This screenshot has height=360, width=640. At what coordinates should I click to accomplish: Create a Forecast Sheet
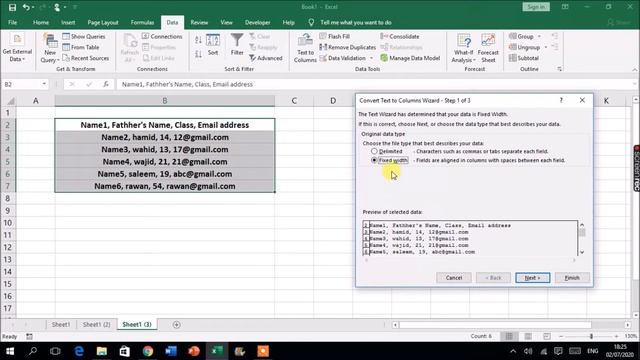point(488,48)
